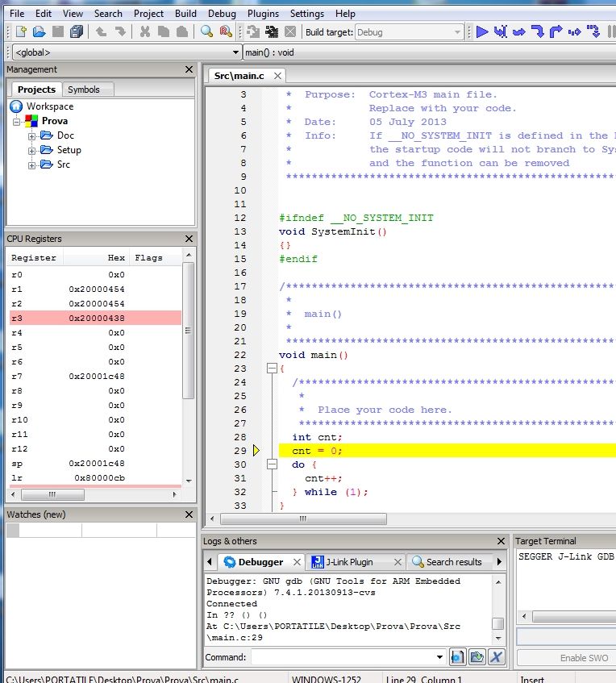Viewport: 616px width, 683px height.
Task: Open the Debug menu
Action: pos(222,14)
